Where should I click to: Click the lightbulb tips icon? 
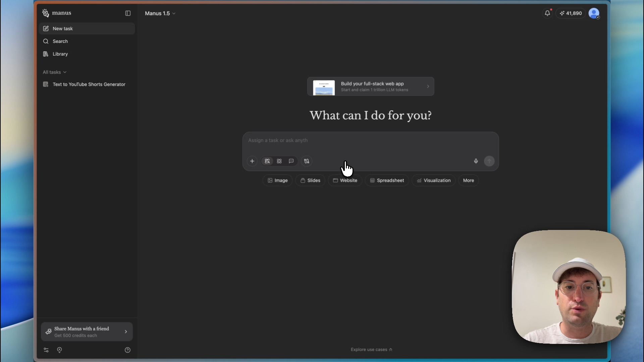[x=60, y=350]
